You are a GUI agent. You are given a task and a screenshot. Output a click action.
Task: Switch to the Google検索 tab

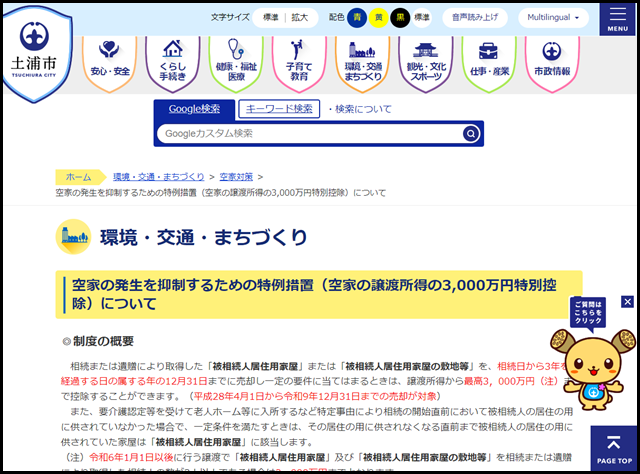194,109
